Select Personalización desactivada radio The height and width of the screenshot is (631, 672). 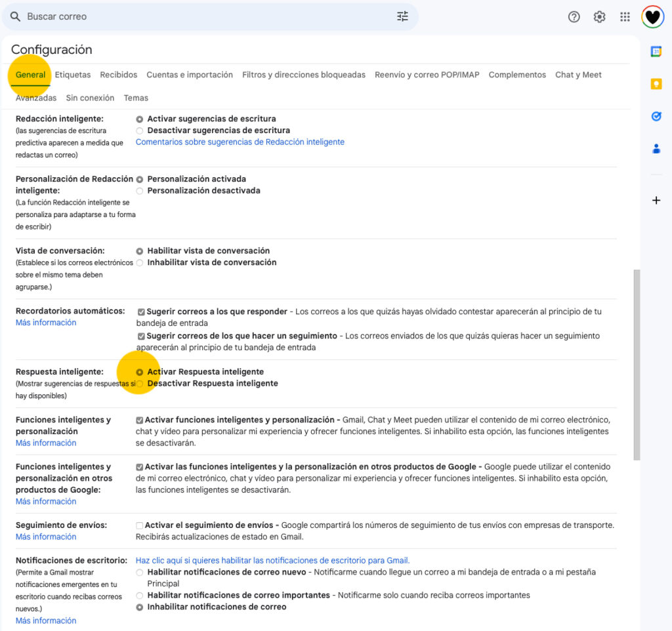(139, 191)
